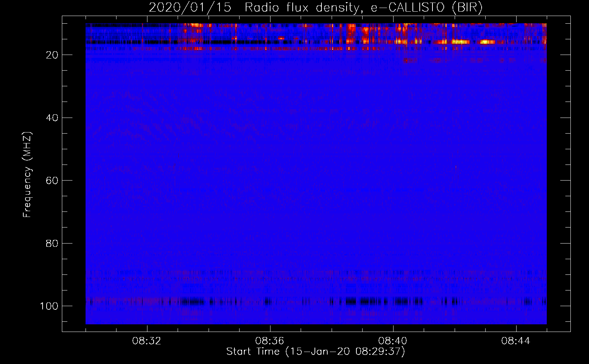
Task: Click the 'Frequency (MHZ)' axis label
Action: pyautogui.click(x=28, y=175)
